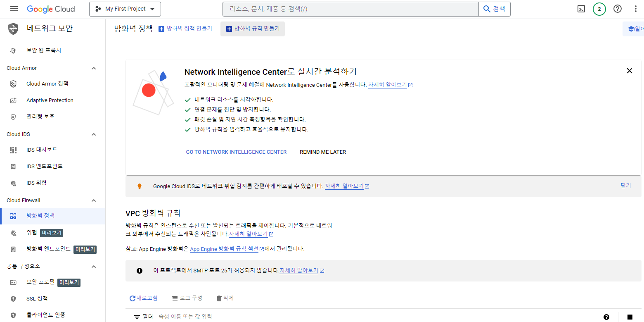Click the IDS 대시보드 icon
Viewport: 644px width, 322px height.
tap(13, 150)
